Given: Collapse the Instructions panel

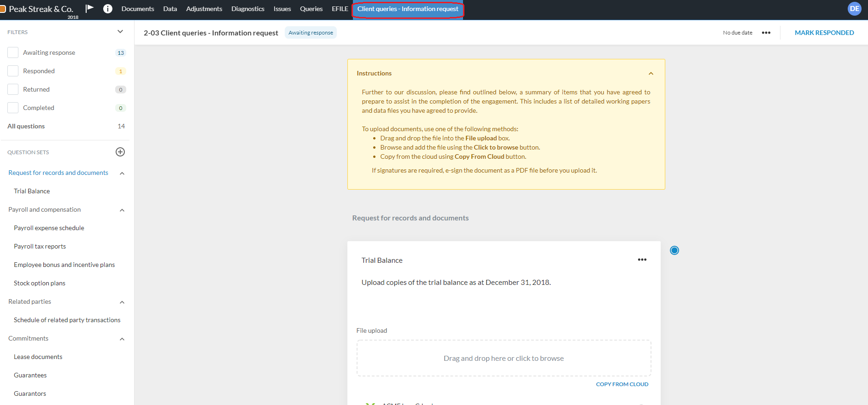Looking at the screenshot, I should click(651, 74).
